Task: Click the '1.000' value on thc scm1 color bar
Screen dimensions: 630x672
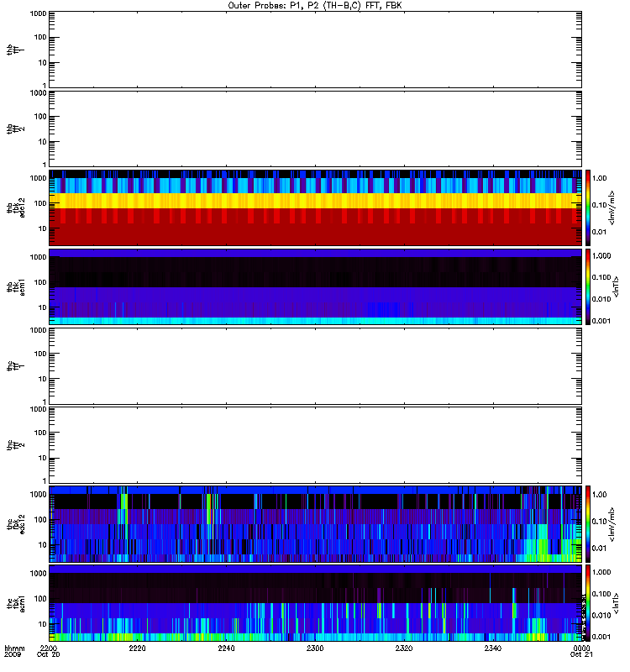Action: click(x=601, y=572)
